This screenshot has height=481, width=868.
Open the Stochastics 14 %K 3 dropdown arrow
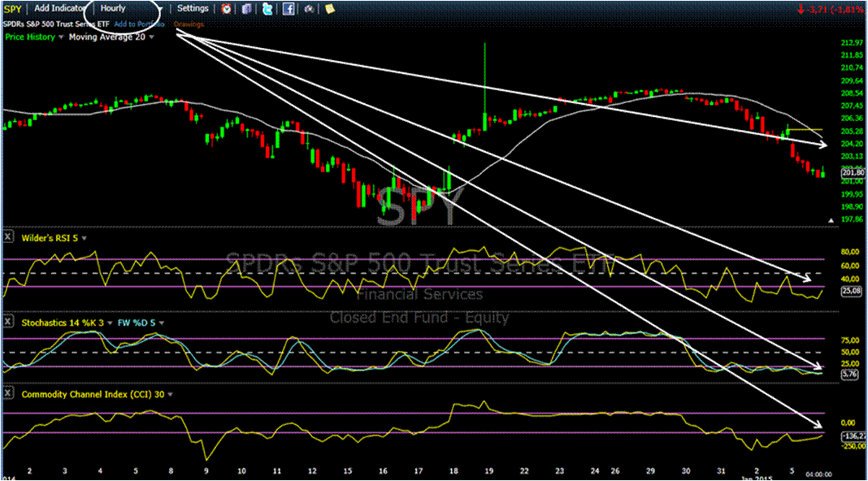(110, 323)
